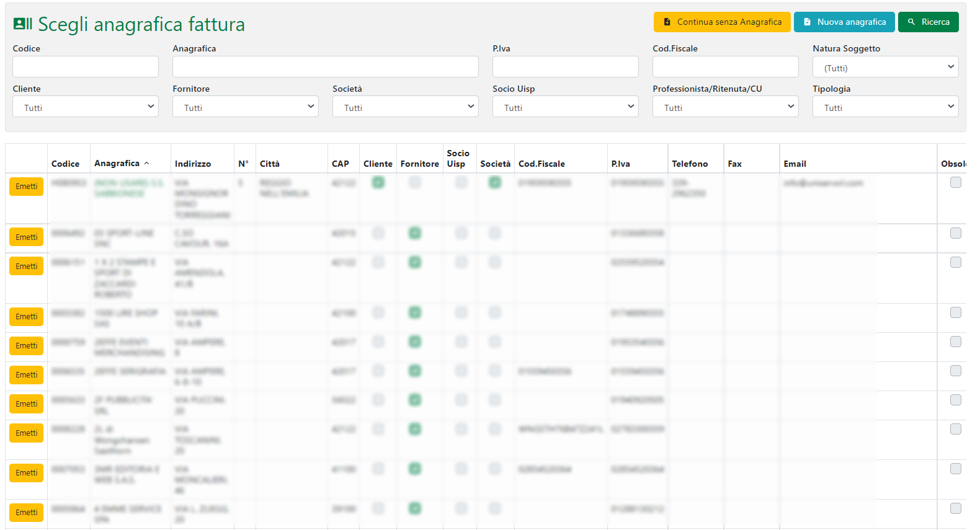Image resolution: width=980 pixels, height=530 pixels.
Task: Open the Tipologia dropdown
Action: (x=885, y=107)
